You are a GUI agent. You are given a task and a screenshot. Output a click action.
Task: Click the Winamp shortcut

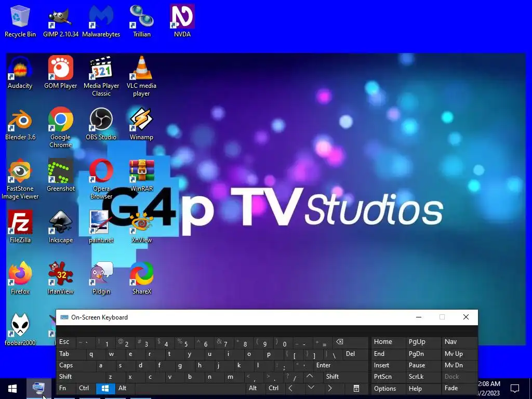point(141,124)
